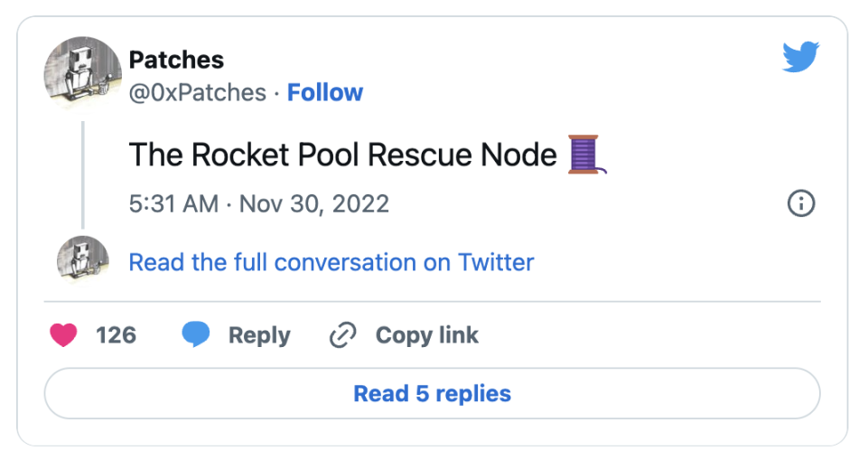The width and height of the screenshot is (868, 460).
Task: Select the Copy link text
Action: click(x=426, y=335)
